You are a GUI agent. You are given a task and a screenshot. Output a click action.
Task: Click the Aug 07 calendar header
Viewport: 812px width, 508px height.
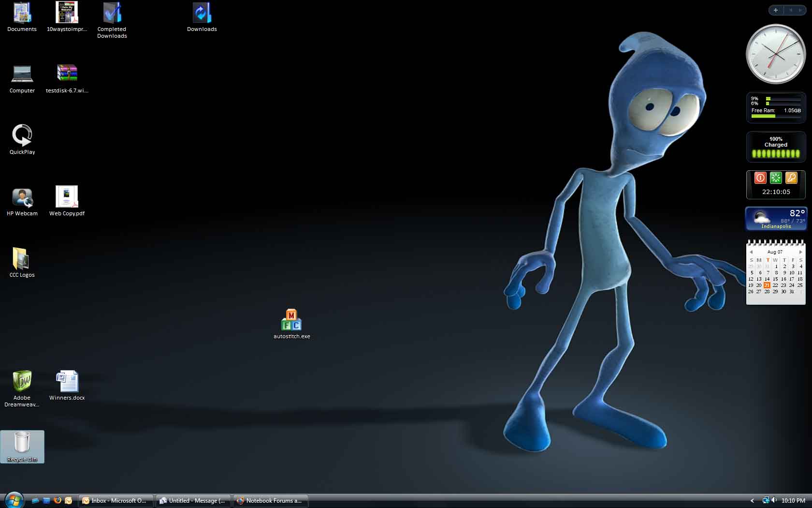(775, 252)
